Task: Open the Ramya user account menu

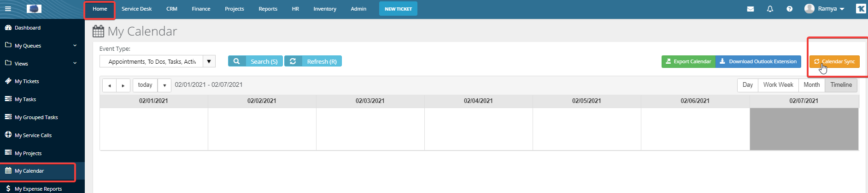Action: click(825, 9)
